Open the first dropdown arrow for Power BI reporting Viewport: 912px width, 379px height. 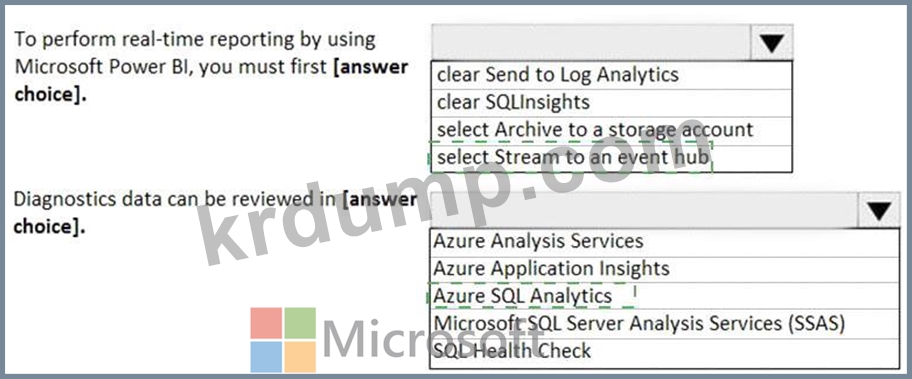pos(771,42)
